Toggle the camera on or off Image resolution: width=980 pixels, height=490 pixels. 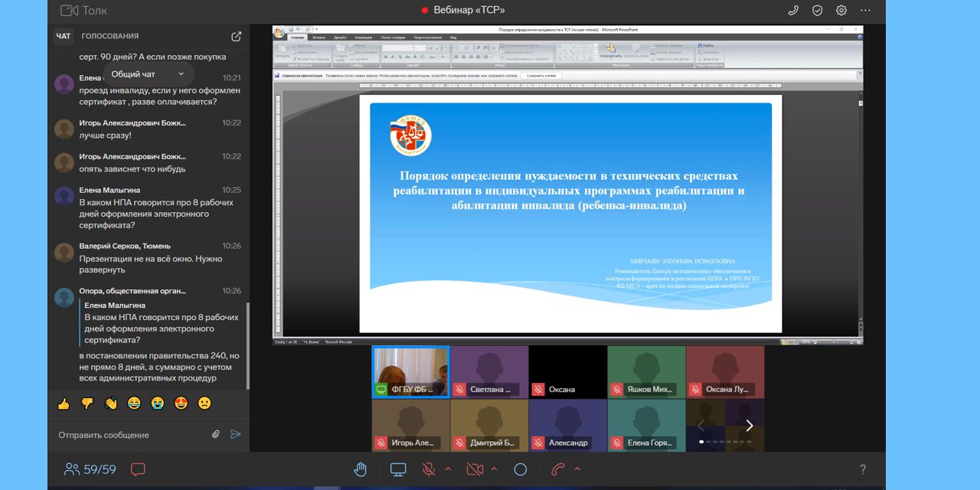tap(475, 469)
